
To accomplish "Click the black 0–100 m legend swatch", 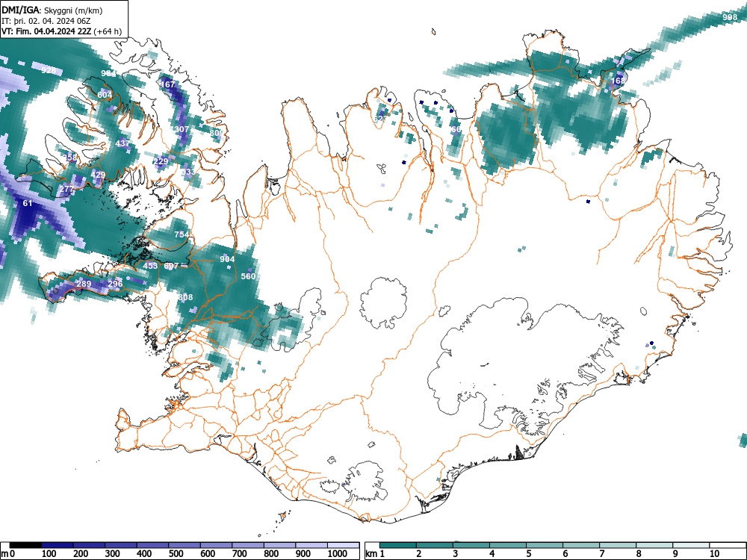I will [25, 545].
